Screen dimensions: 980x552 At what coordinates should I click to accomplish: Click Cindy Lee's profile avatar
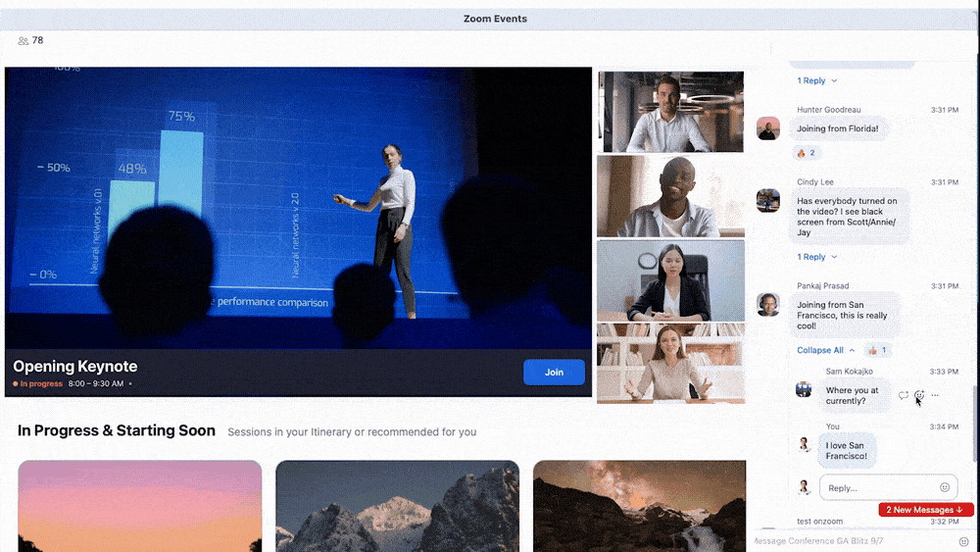[x=768, y=200]
